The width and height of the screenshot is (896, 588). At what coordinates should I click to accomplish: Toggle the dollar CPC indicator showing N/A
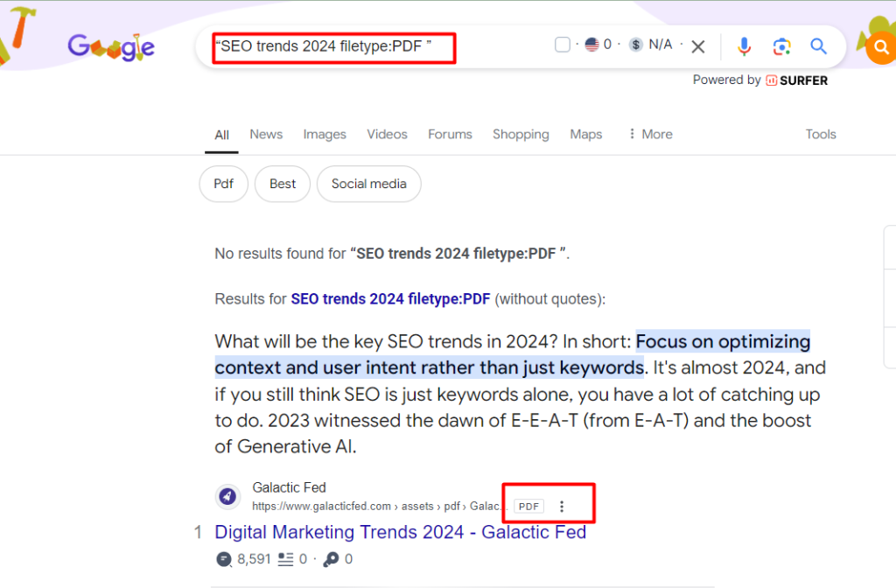tap(635, 44)
